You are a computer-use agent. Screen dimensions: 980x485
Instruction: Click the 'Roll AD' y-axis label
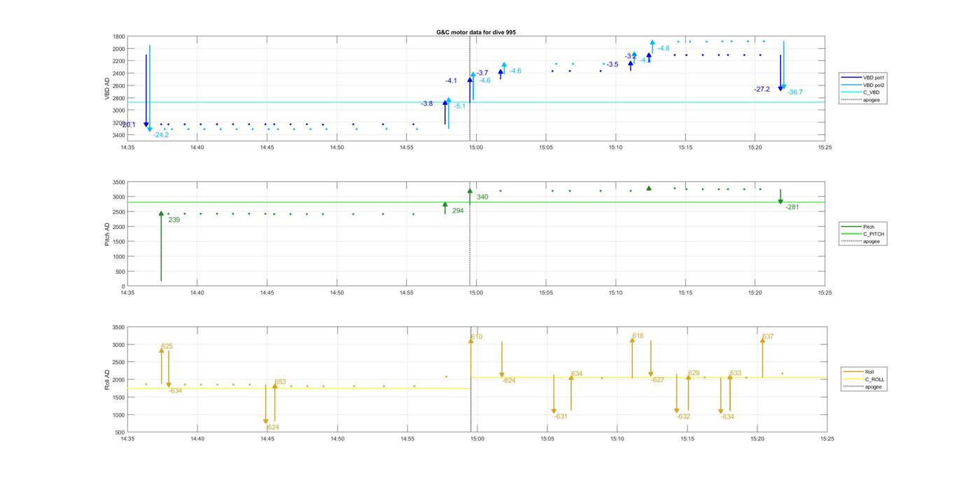107,380
